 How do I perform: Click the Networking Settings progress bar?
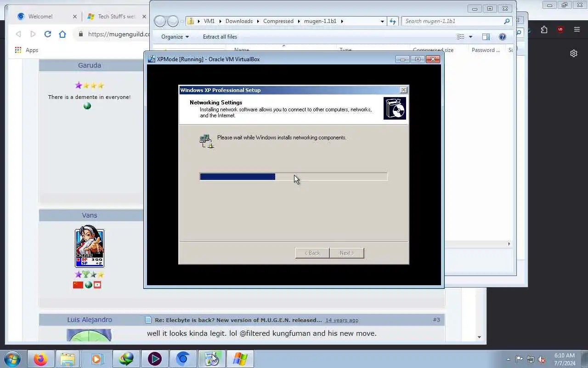point(294,177)
